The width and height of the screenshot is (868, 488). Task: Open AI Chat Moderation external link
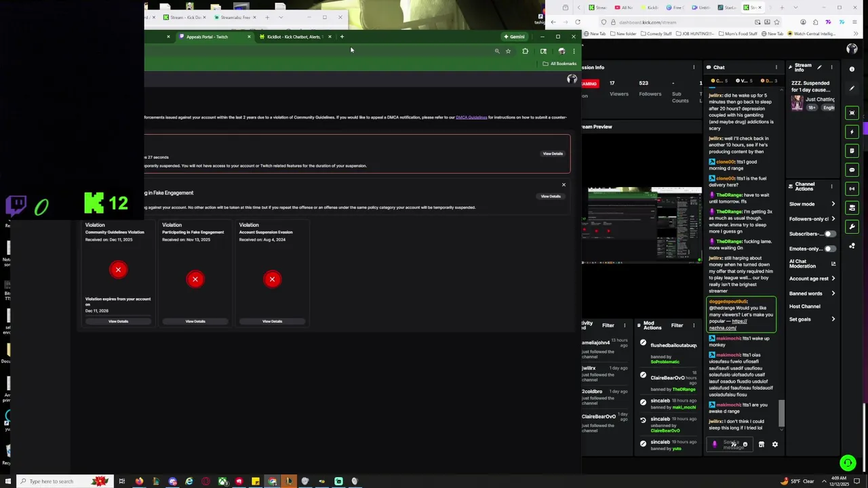click(x=833, y=264)
